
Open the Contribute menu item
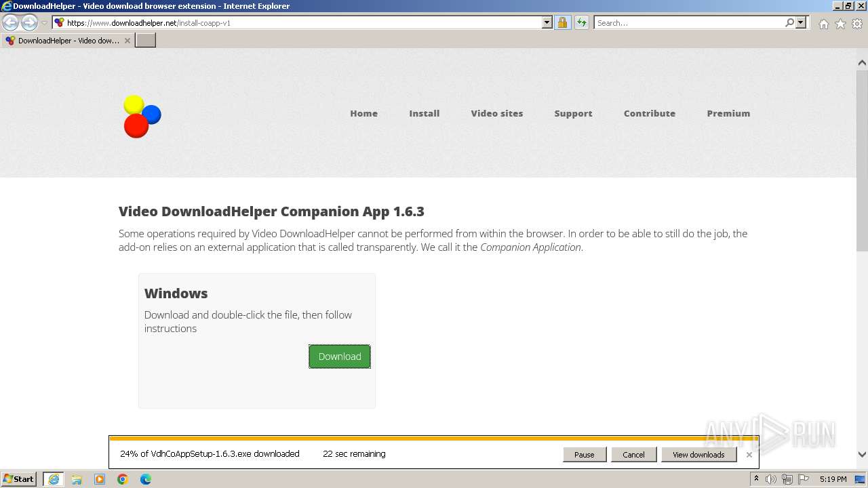tap(650, 113)
